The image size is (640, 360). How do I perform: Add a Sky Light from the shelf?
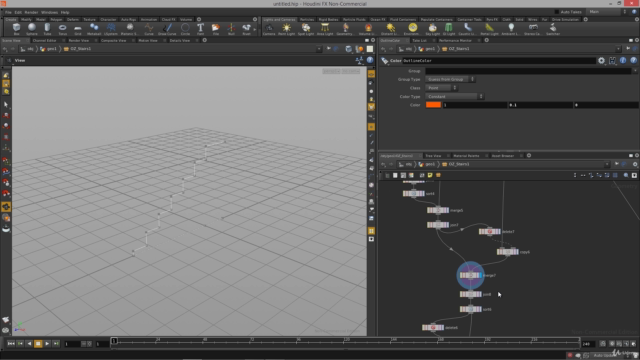(432, 29)
